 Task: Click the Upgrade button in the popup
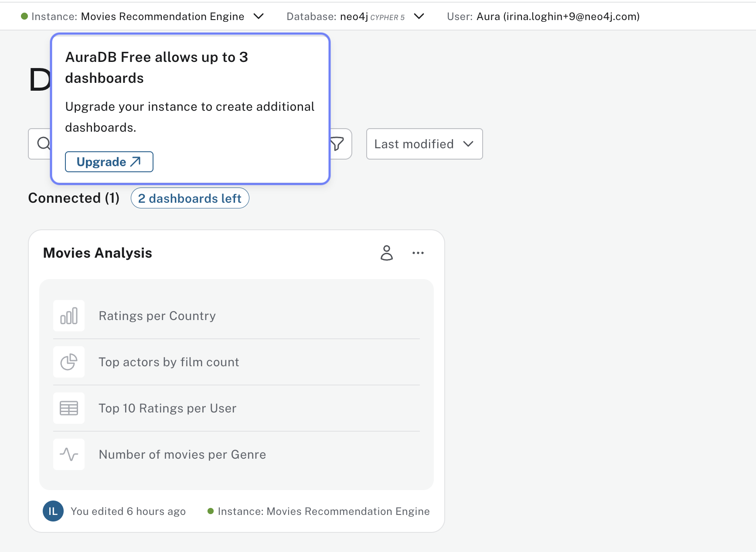pyautogui.click(x=109, y=162)
